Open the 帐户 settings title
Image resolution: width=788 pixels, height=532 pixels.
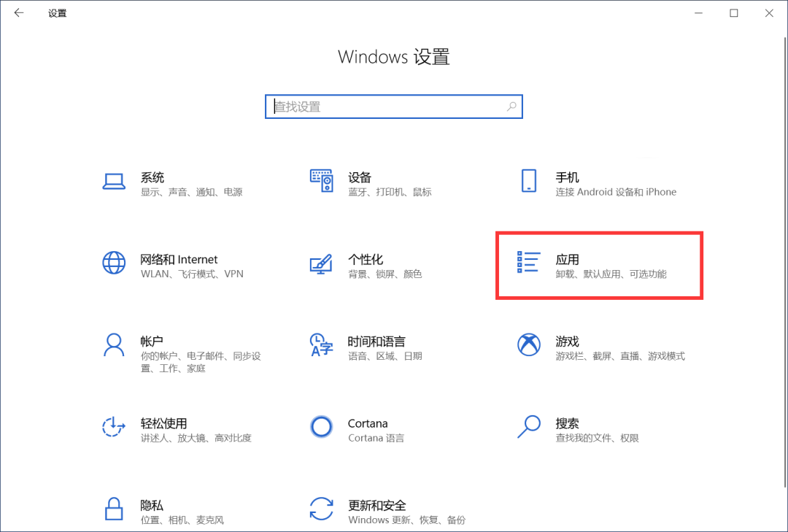click(x=152, y=342)
